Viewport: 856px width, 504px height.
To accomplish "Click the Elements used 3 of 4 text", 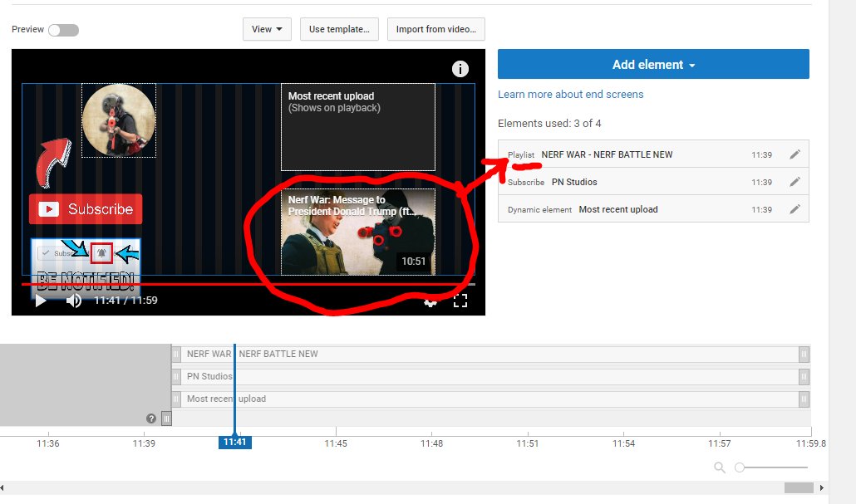I will coord(549,123).
